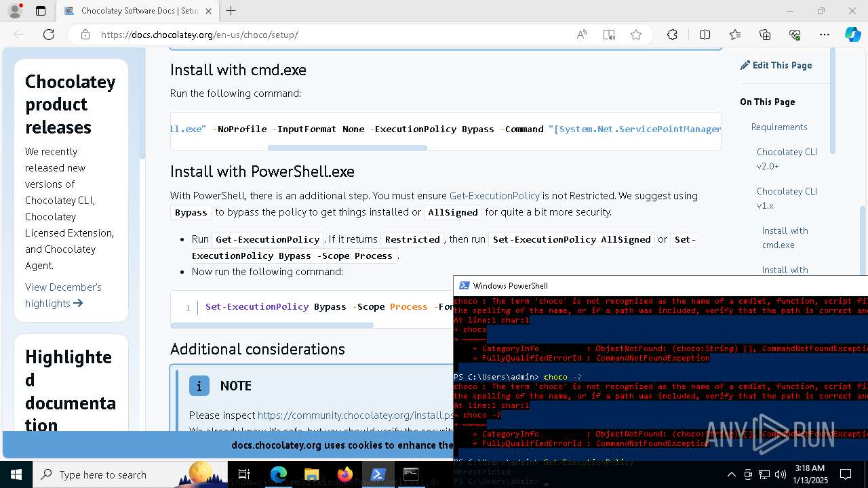
Task: Jump to Install with cmd.exe in sidebar
Action: point(785,237)
